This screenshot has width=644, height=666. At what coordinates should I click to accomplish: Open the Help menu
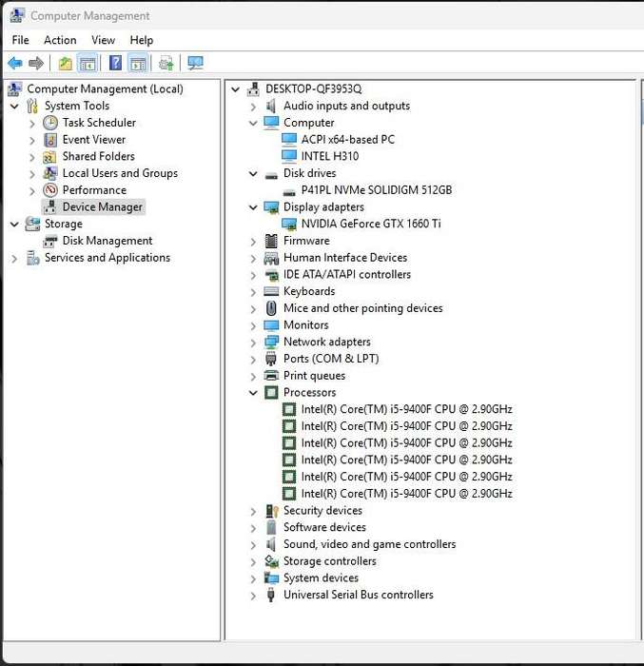(x=142, y=40)
